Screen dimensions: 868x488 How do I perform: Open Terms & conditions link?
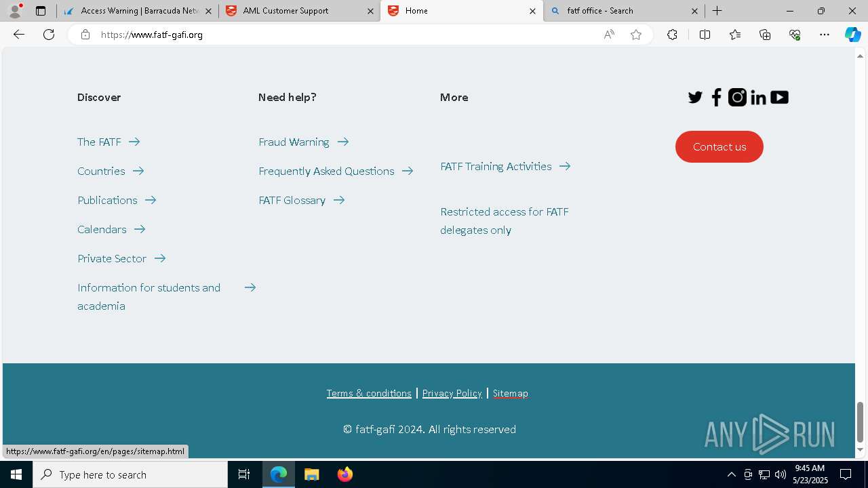(x=369, y=393)
